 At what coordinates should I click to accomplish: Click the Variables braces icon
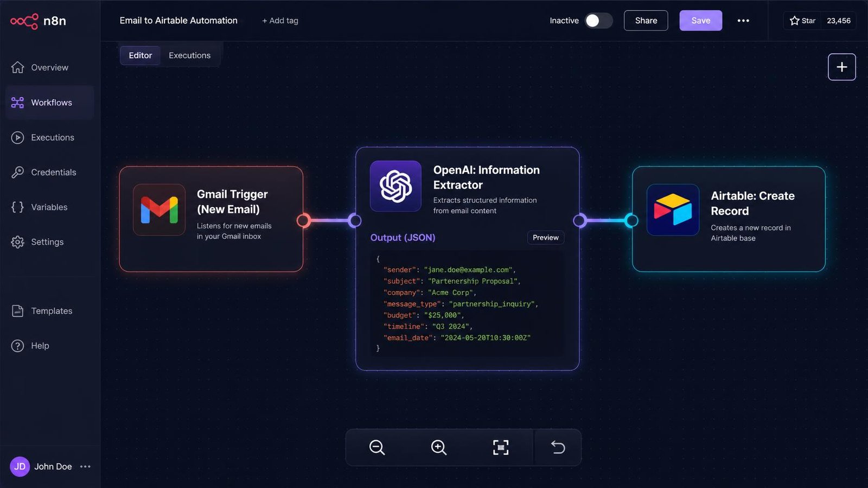[17, 207]
